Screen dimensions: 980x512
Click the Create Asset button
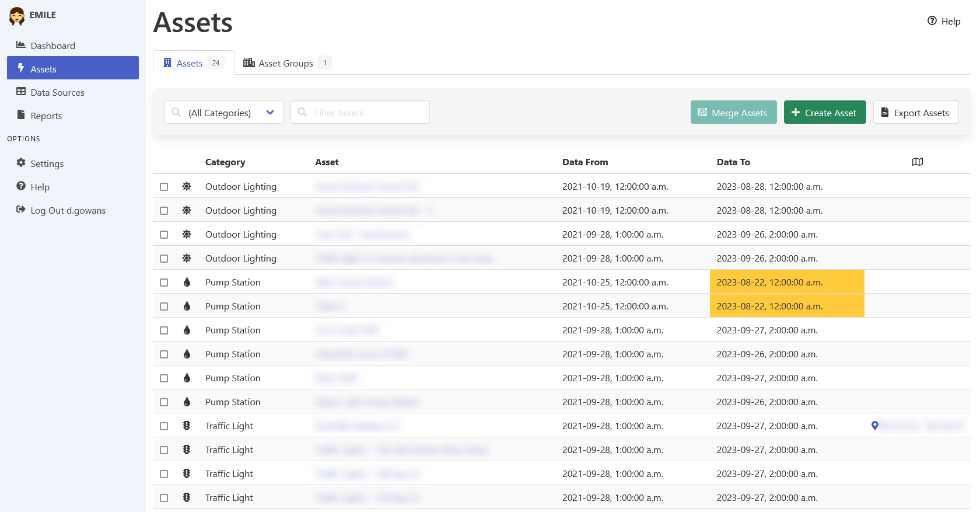point(825,112)
